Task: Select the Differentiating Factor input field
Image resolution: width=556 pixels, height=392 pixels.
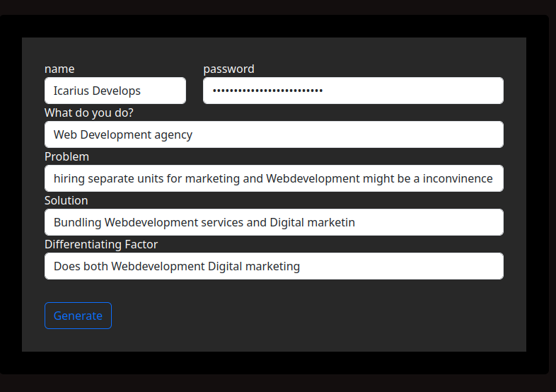Action: point(274,266)
